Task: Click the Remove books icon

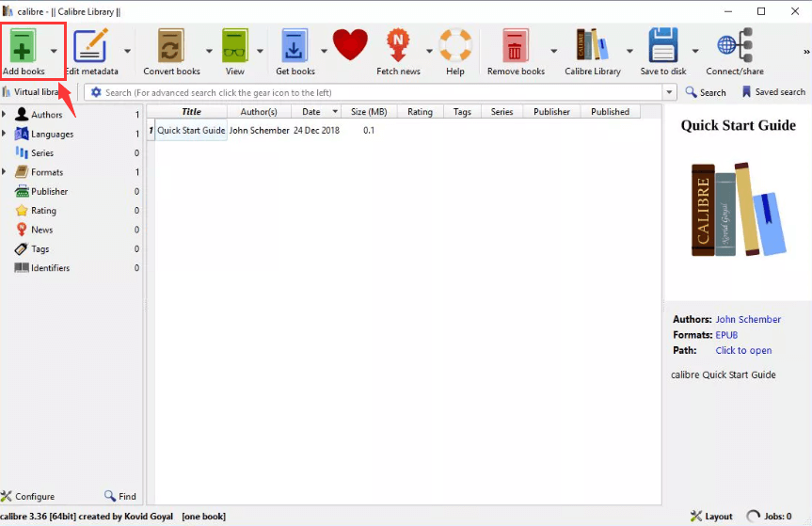Action: click(x=516, y=47)
